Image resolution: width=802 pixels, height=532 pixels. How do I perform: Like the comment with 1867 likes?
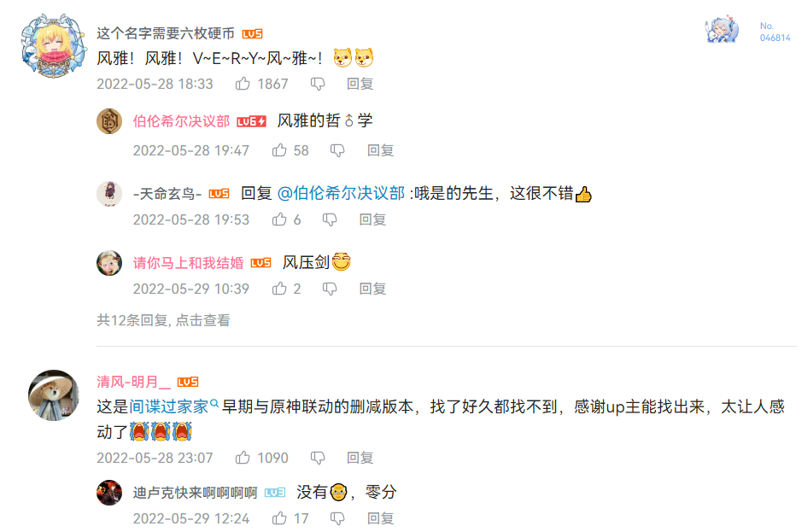(x=243, y=84)
